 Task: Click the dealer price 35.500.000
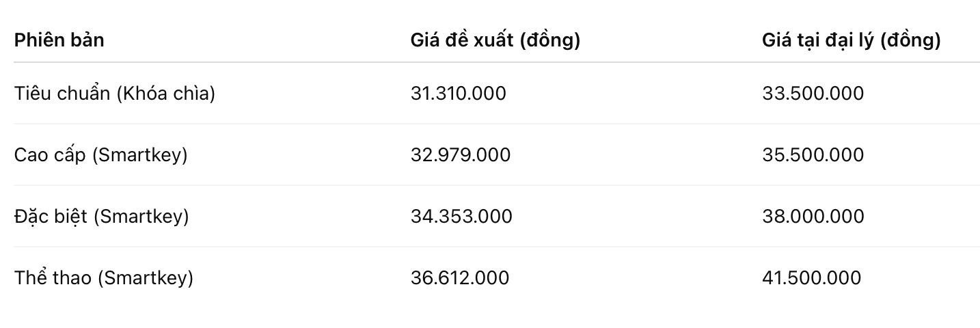click(x=813, y=154)
